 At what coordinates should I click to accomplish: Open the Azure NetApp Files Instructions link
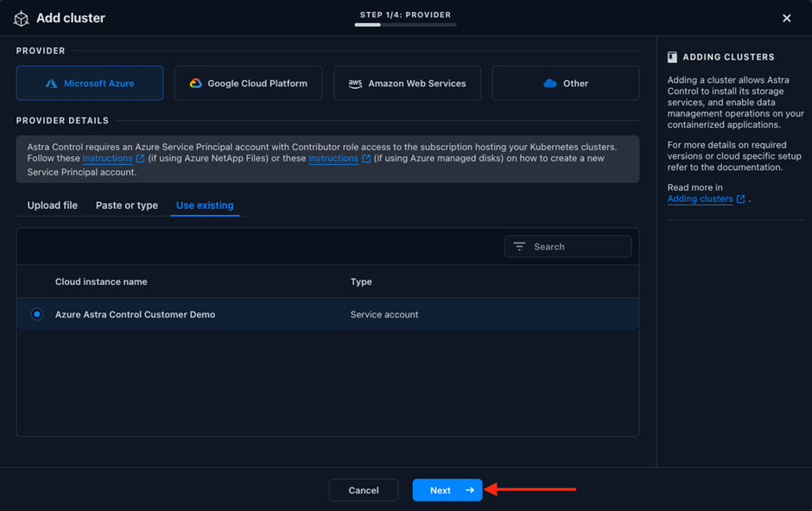[x=107, y=158]
